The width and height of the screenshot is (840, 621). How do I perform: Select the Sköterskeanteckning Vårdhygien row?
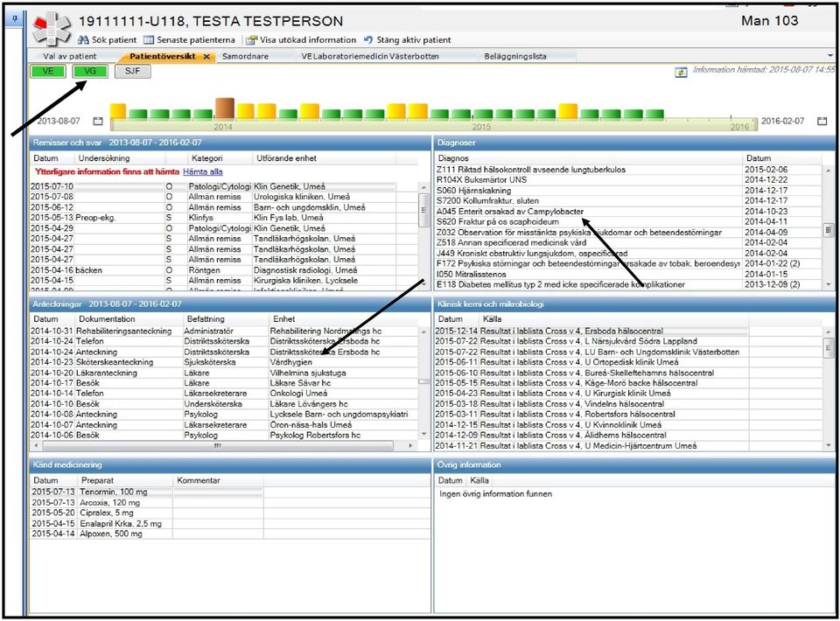tap(223, 362)
